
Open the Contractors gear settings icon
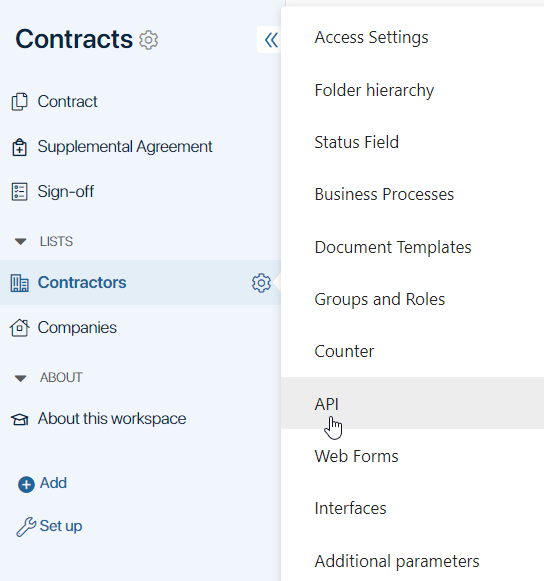(x=261, y=283)
